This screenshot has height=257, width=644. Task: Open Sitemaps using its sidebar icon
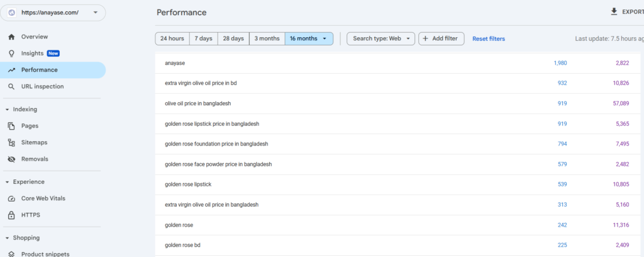[x=11, y=142]
